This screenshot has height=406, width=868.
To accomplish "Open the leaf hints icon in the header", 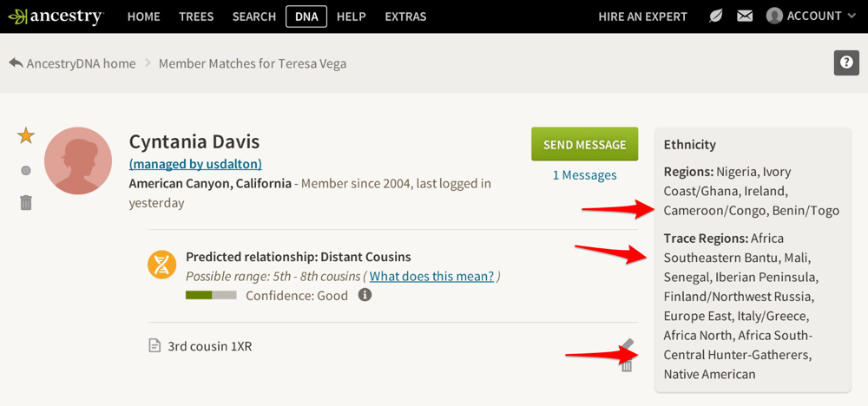I will coord(716,16).
